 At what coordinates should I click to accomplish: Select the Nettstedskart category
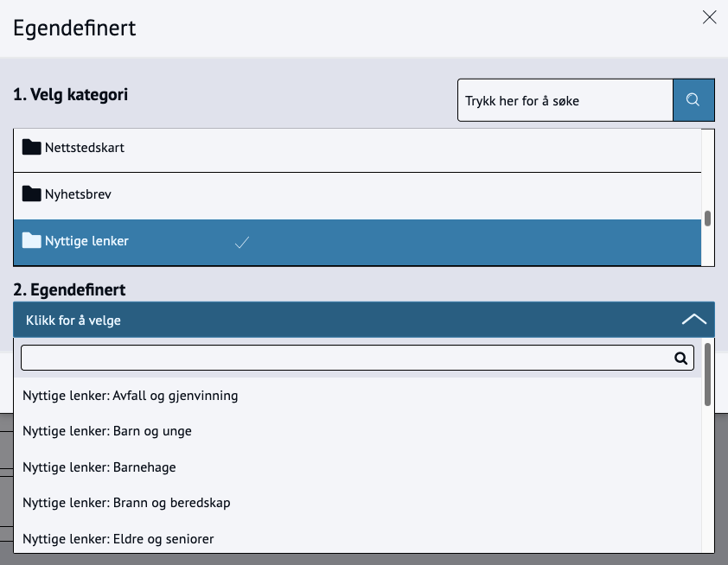tap(357, 149)
